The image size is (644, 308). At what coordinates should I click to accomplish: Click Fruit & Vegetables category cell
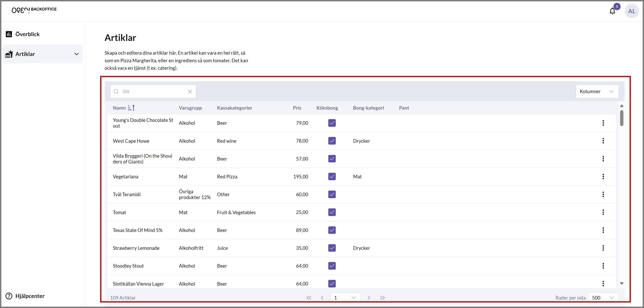pyautogui.click(x=236, y=212)
